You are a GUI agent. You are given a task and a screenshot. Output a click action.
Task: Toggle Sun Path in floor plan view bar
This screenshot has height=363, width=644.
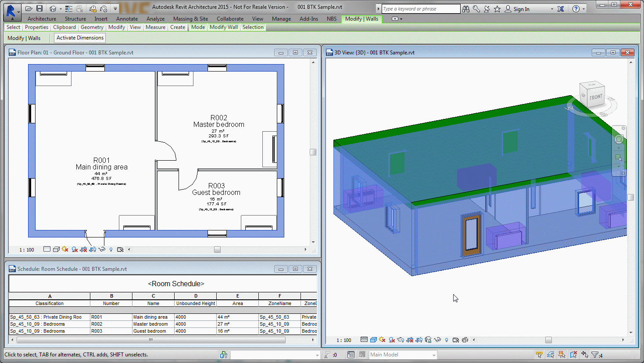(65, 249)
